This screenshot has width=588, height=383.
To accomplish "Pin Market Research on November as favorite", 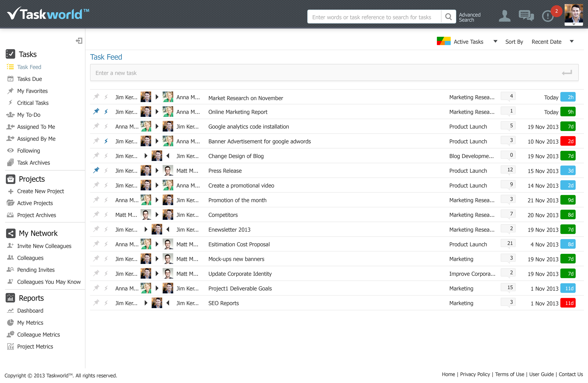I will [x=96, y=97].
